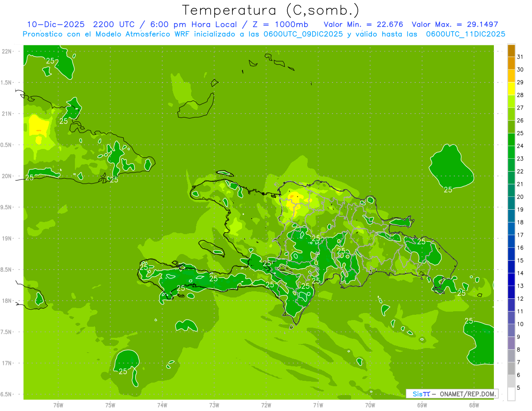Click the "20N" latitude axis label
The width and height of the screenshot is (532, 411).
6,176
